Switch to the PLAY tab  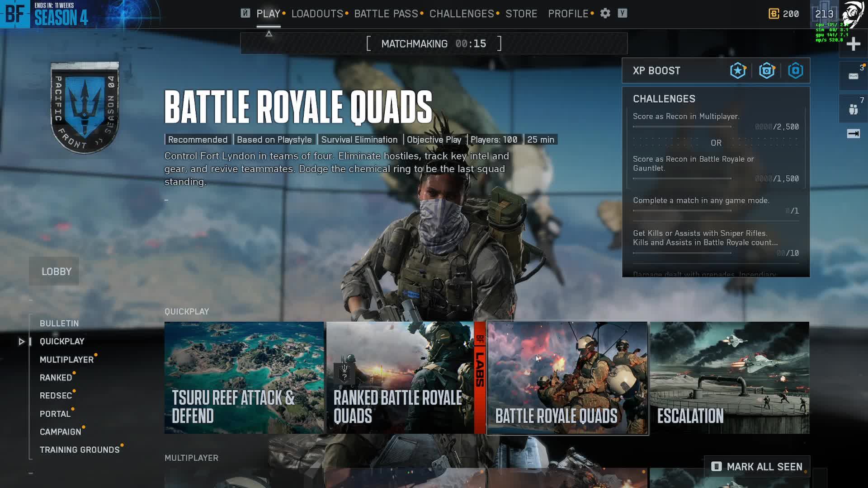coord(269,14)
